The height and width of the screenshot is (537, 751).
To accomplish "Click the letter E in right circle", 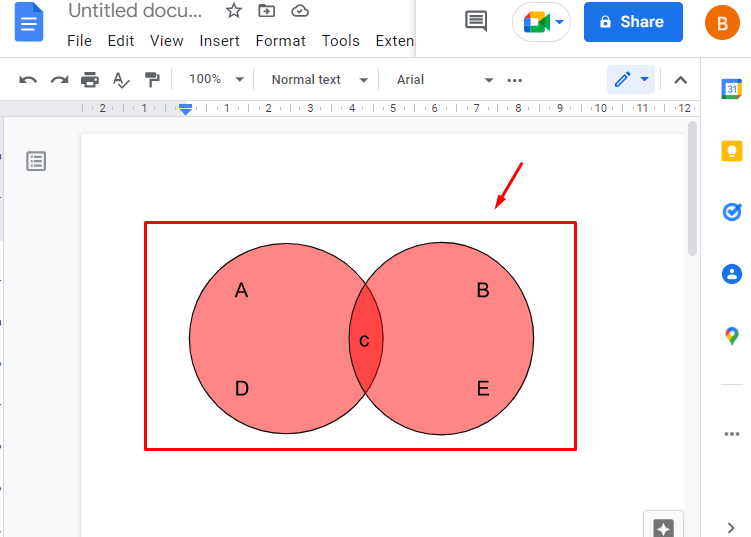I will [x=483, y=388].
